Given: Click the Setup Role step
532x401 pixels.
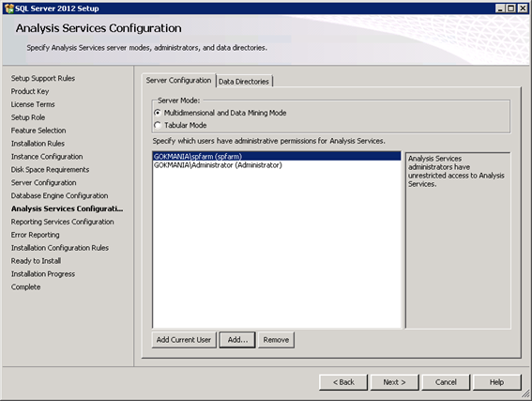Looking at the screenshot, I should [28, 117].
